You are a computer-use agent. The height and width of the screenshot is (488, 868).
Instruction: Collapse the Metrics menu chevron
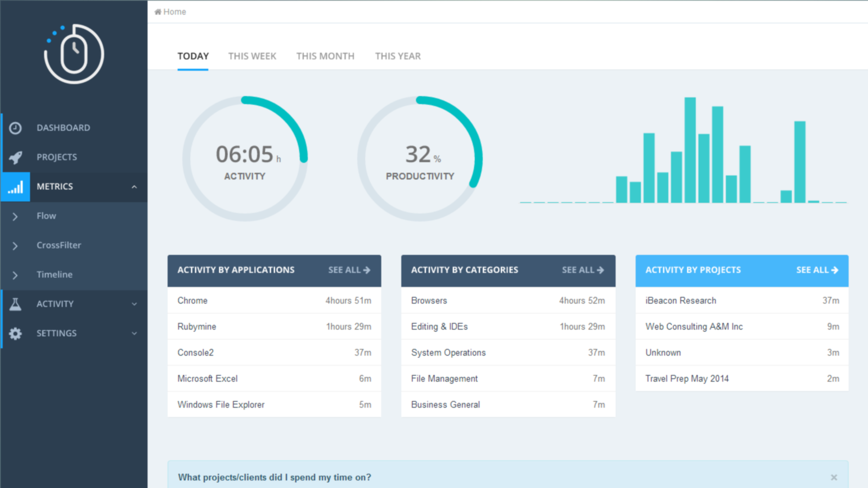[134, 187]
